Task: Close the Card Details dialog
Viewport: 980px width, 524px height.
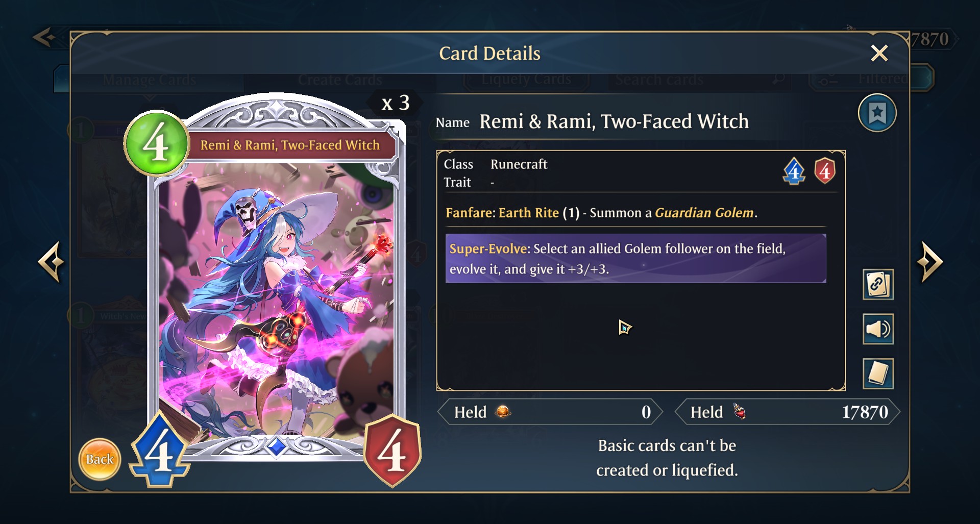Action: 879,53
